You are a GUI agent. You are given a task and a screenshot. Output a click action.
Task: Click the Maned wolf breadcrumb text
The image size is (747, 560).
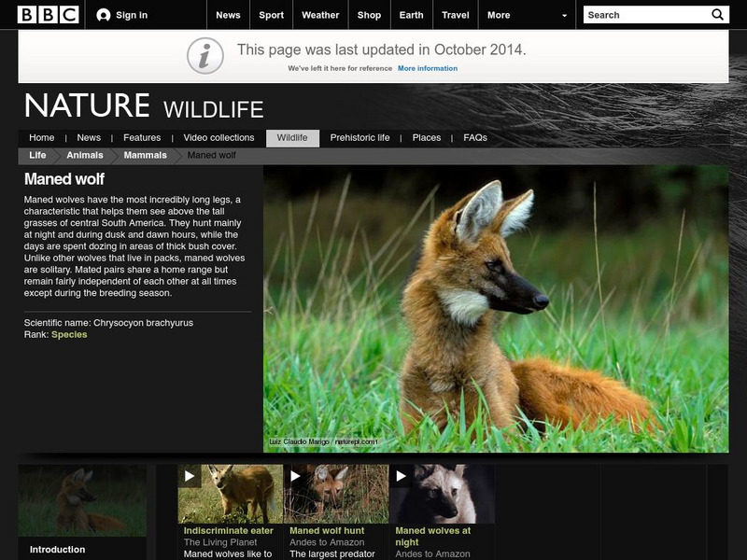pyautogui.click(x=212, y=155)
